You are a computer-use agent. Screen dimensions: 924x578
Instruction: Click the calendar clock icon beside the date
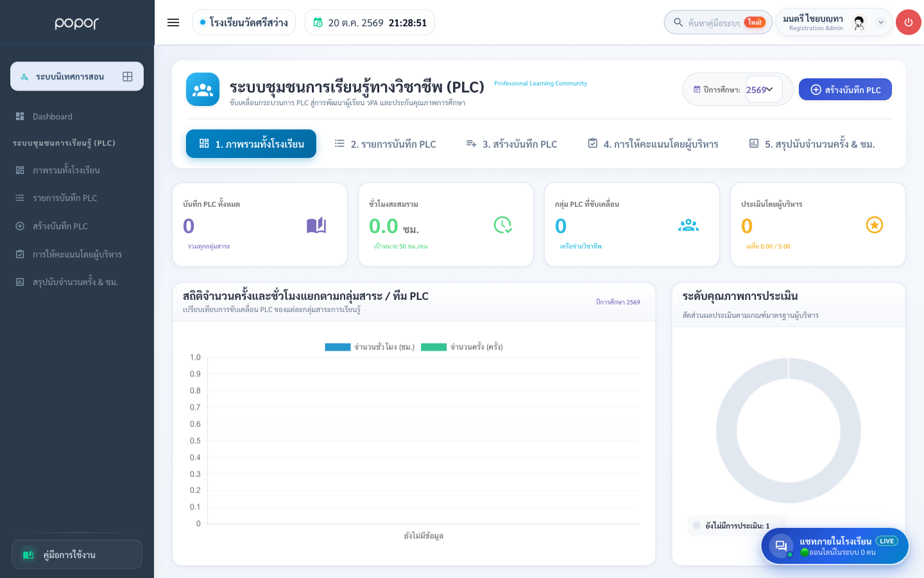(318, 22)
